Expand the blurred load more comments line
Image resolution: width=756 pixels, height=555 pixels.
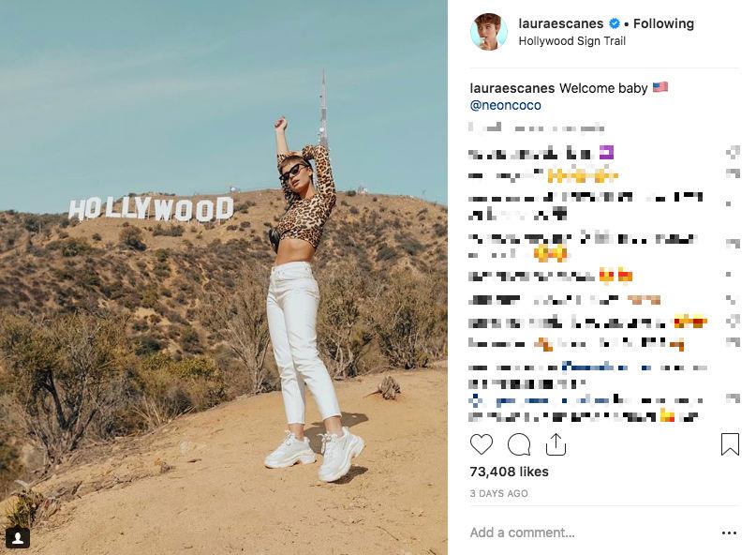pyautogui.click(x=536, y=127)
